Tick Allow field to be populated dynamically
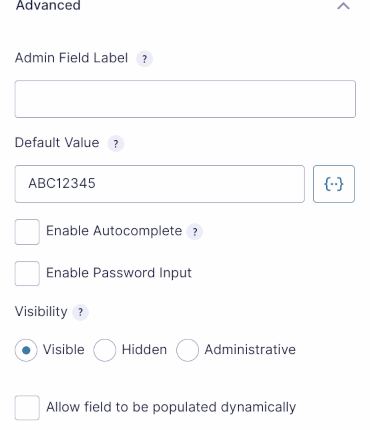Image resolution: width=370 pixels, height=430 pixels. click(27, 408)
